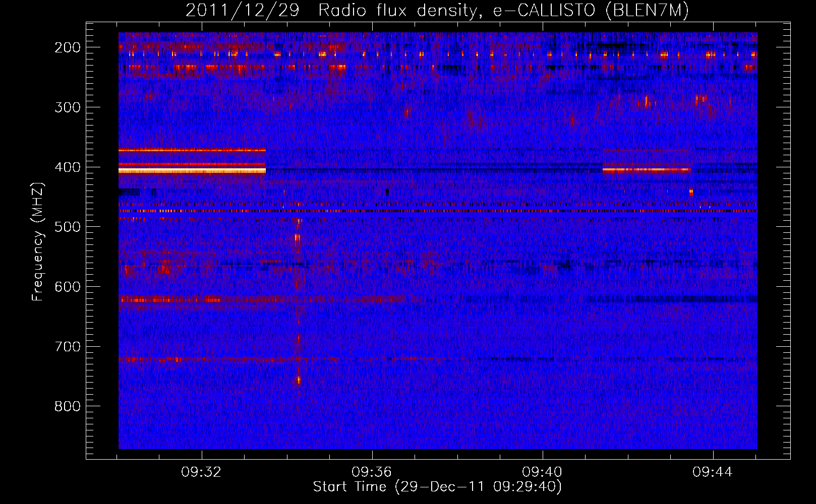The width and height of the screenshot is (816, 504).
Task: Click the 500 frequency tick label
Action: point(68,227)
